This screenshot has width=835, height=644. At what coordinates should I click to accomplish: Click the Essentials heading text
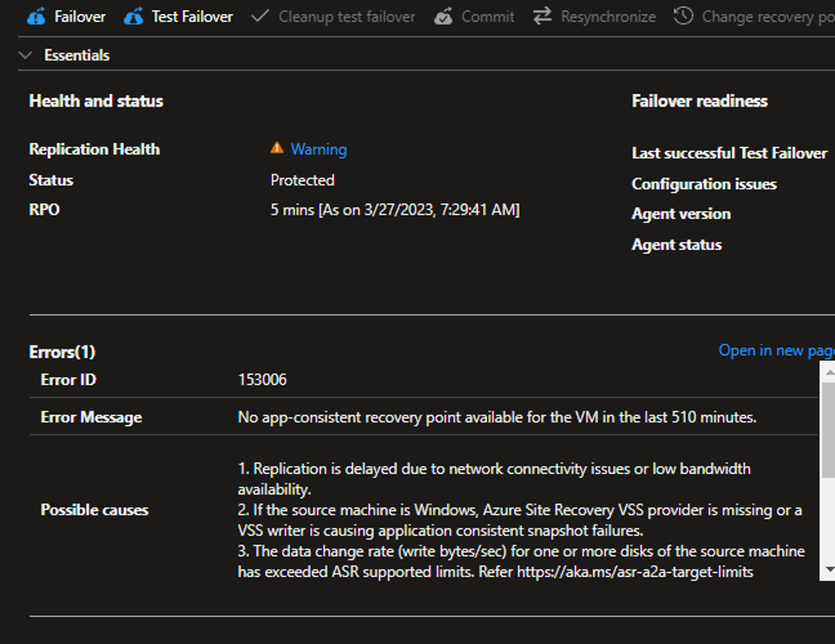click(x=77, y=55)
